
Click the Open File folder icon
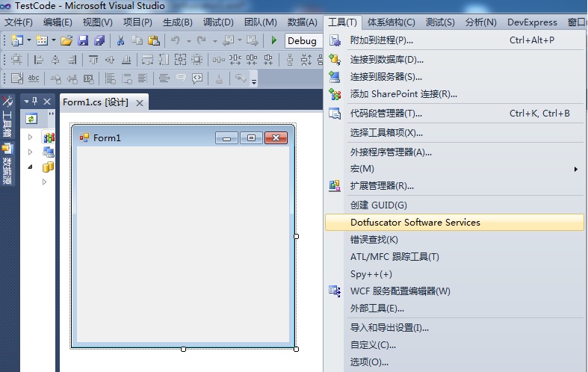point(66,40)
